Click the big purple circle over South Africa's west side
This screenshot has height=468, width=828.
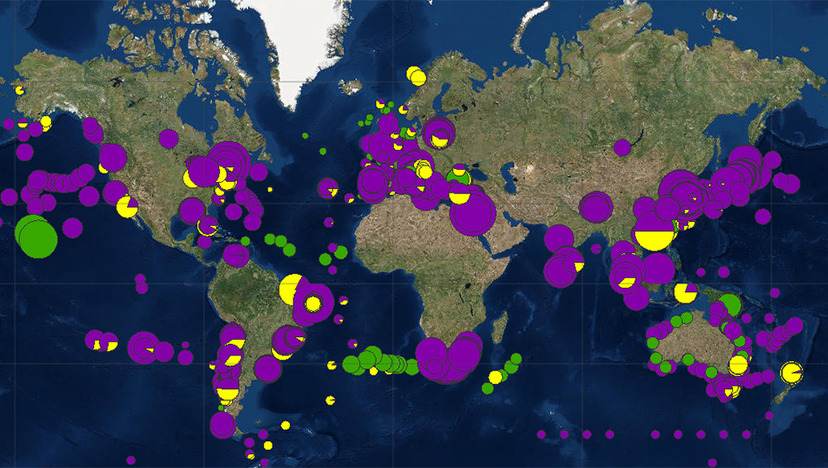click(x=431, y=354)
